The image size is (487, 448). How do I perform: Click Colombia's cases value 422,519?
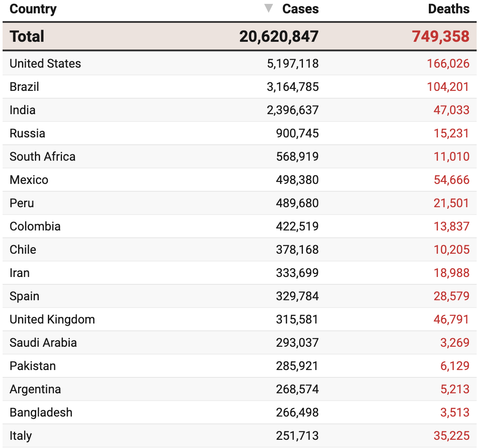[x=297, y=227]
